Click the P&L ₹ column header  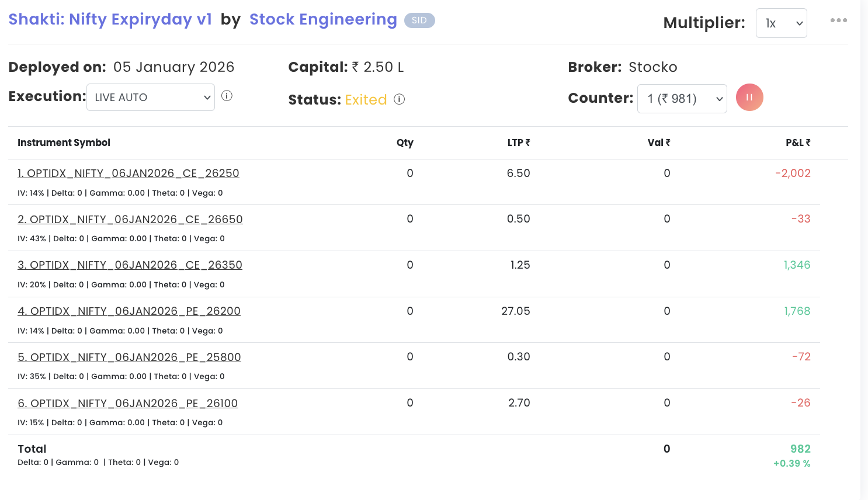[x=798, y=143]
